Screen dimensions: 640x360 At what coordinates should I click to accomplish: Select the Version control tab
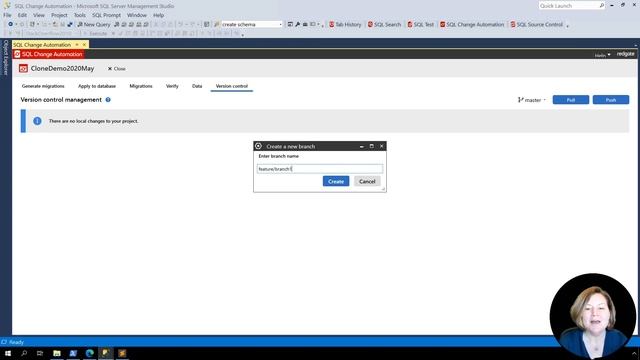coord(232,86)
